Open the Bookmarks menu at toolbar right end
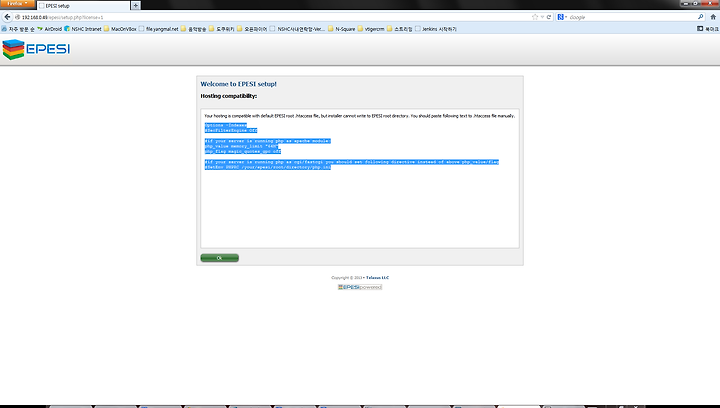The image size is (720, 408). [x=708, y=28]
